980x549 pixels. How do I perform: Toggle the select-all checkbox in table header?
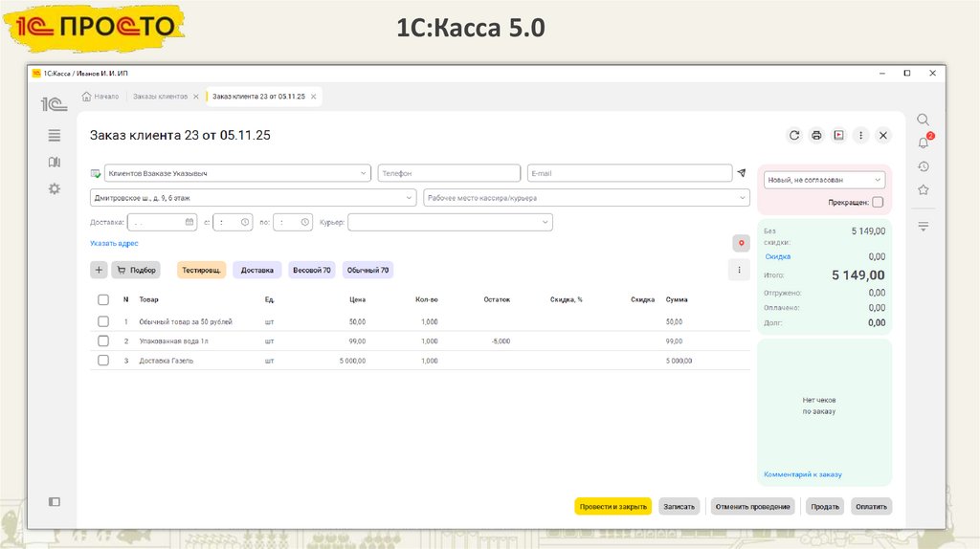(103, 299)
